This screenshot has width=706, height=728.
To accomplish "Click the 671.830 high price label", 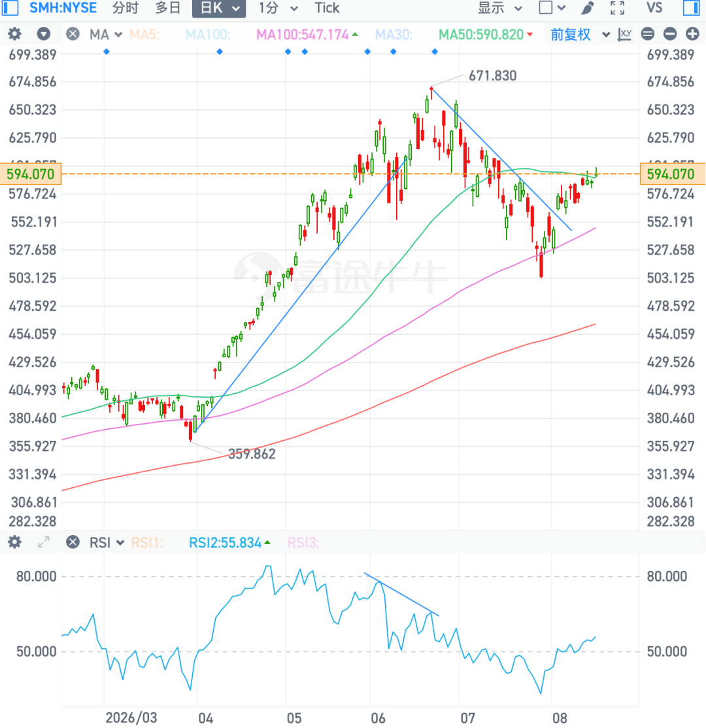I will pyautogui.click(x=492, y=76).
